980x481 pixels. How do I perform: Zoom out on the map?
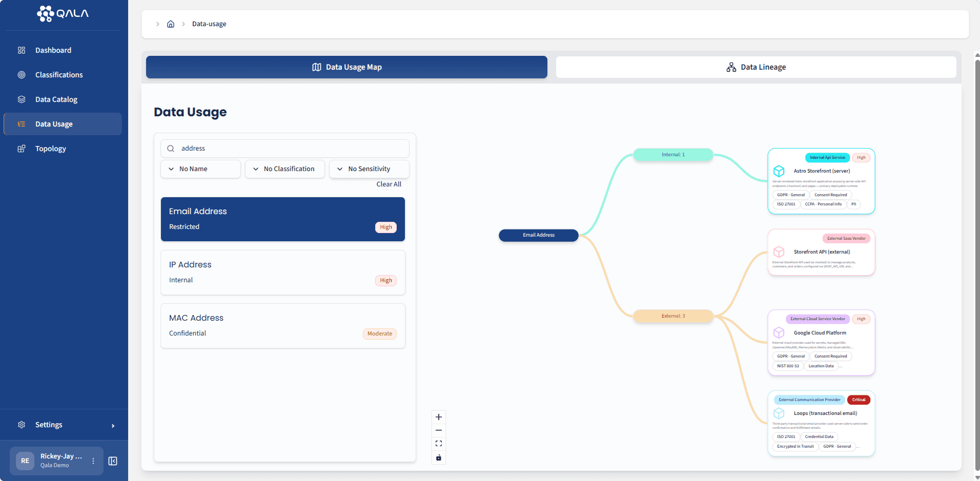439,430
